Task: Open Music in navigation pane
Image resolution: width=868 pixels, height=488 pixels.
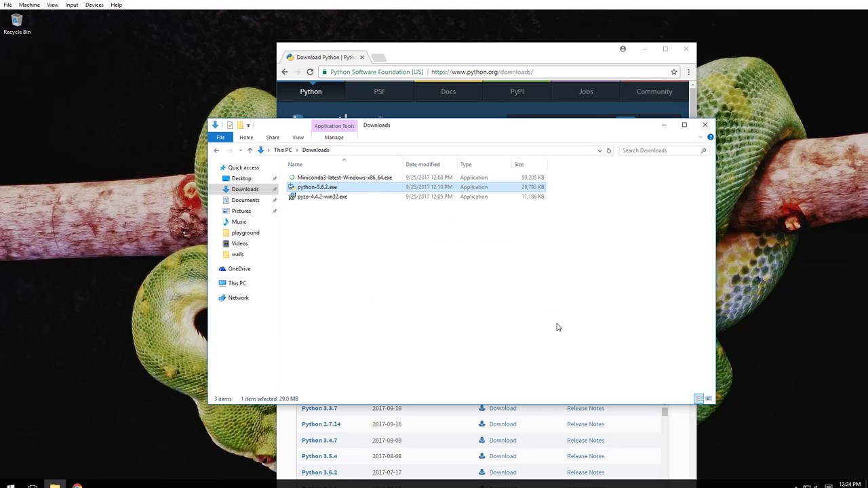Action: pos(239,222)
